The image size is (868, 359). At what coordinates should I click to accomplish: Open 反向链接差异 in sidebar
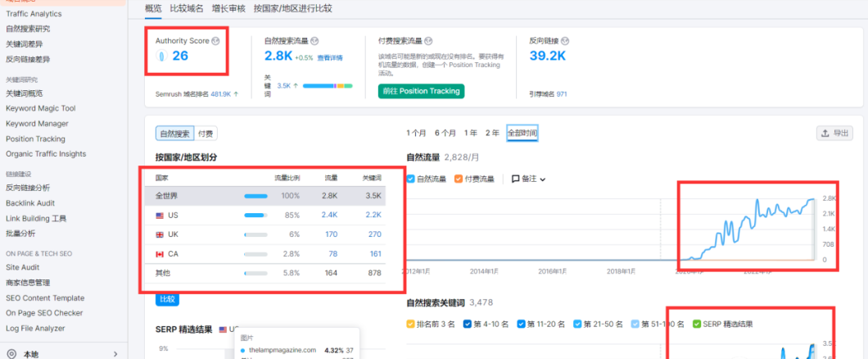coord(28,59)
